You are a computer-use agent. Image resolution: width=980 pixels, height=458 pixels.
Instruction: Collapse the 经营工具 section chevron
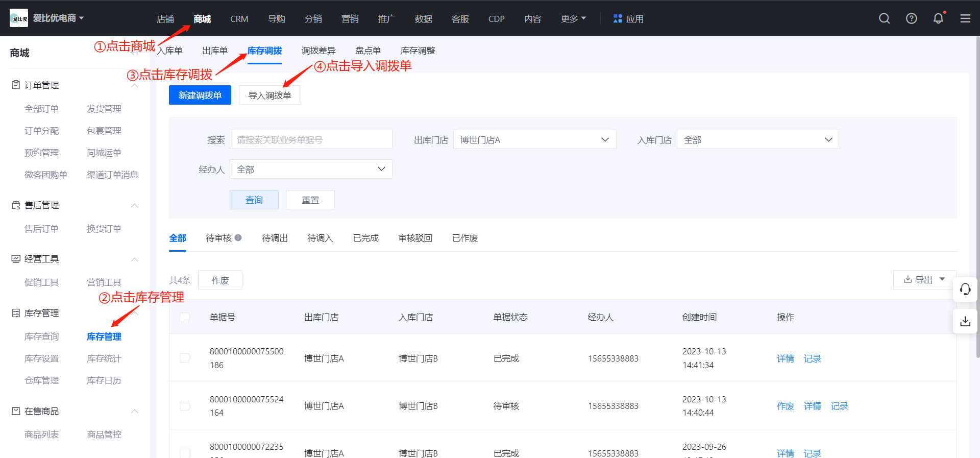click(x=135, y=259)
